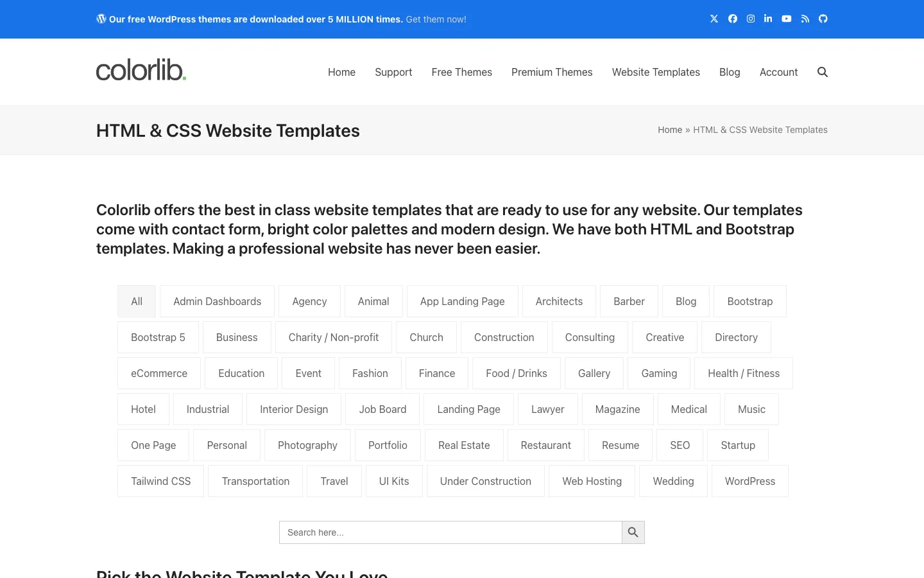The width and height of the screenshot is (924, 578).
Task: Choose the eCommerce category
Action: coord(159,373)
